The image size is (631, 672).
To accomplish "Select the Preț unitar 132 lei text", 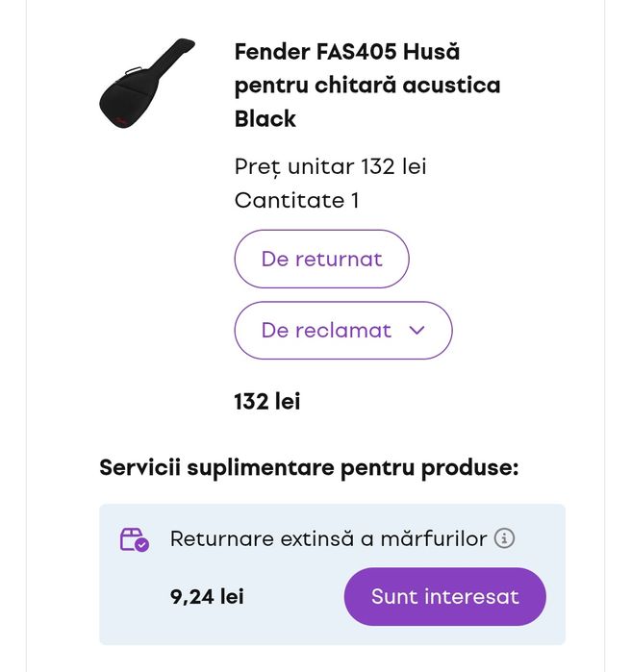I will pyautogui.click(x=330, y=166).
